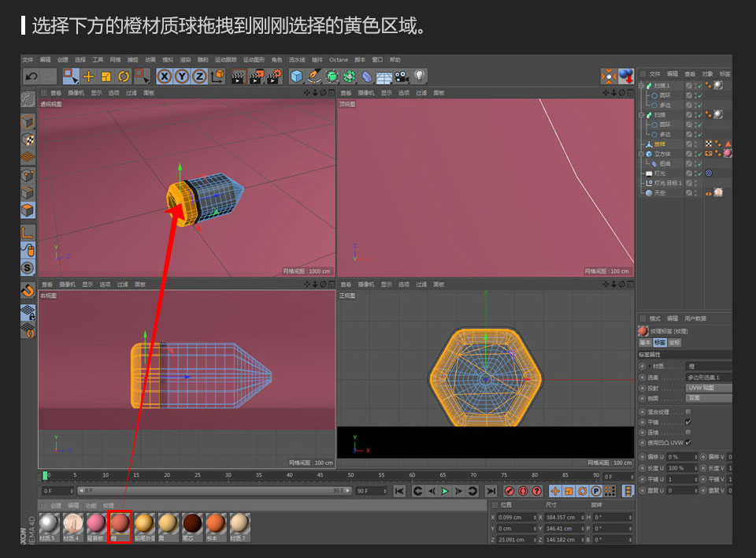This screenshot has height=558, width=756.
Task: Click the sphere material preview next to 扫描1
Action: [718, 85]
